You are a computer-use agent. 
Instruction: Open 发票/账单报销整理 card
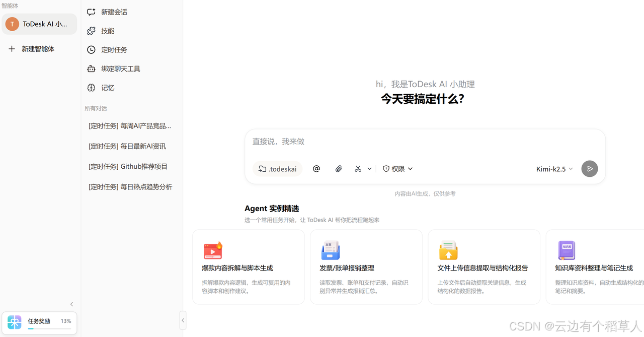pos(366,267)
